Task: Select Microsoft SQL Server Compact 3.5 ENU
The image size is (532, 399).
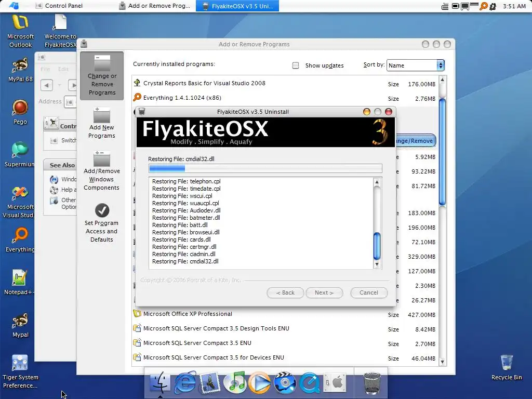Action: click(x=284, y=343)
